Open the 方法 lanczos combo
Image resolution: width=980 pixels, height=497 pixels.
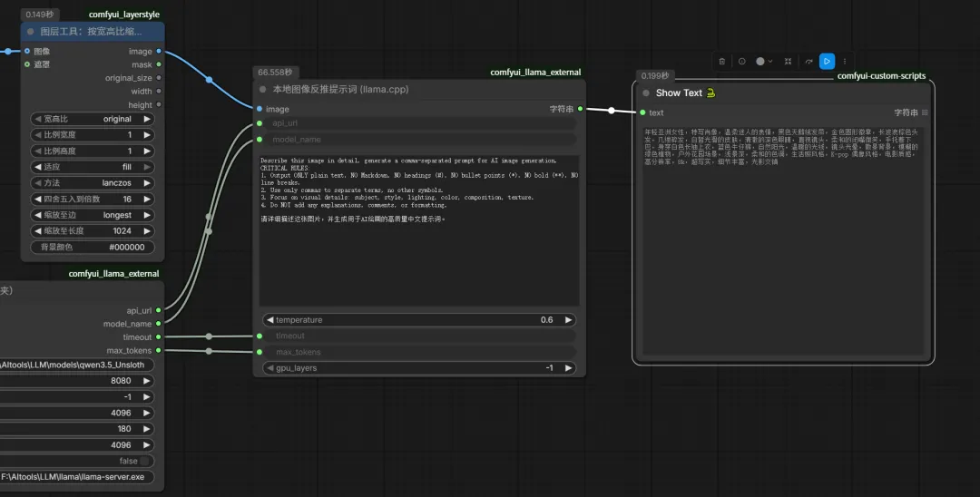(x=92, y=183)
